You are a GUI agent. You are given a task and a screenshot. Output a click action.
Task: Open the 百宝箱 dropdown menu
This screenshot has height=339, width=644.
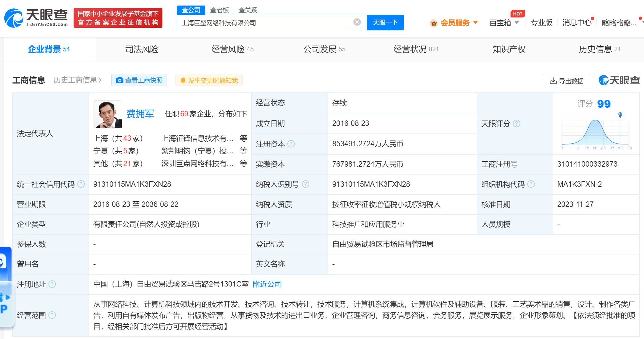coord(516,23)
